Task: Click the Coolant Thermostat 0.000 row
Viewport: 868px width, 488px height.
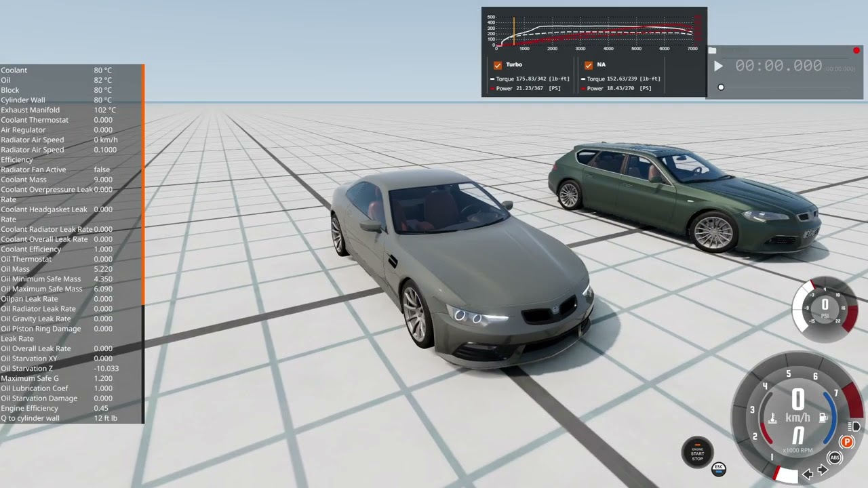Action: click(71, 120)
